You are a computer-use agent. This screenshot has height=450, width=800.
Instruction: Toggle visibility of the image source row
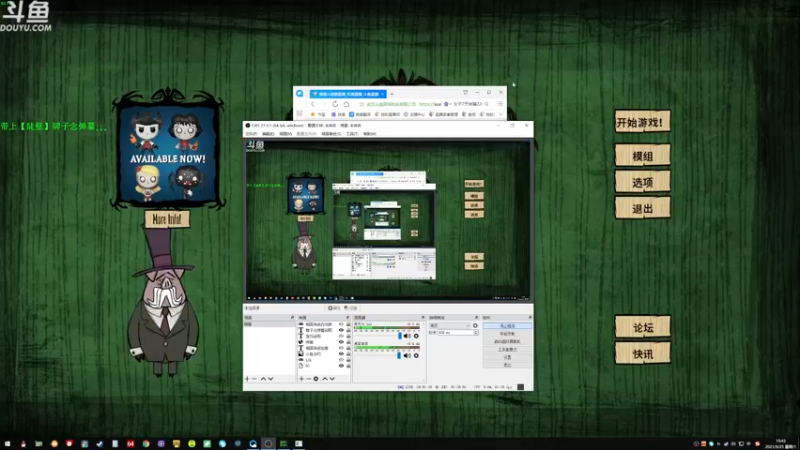pyautogui.click(x=341, y=354)
